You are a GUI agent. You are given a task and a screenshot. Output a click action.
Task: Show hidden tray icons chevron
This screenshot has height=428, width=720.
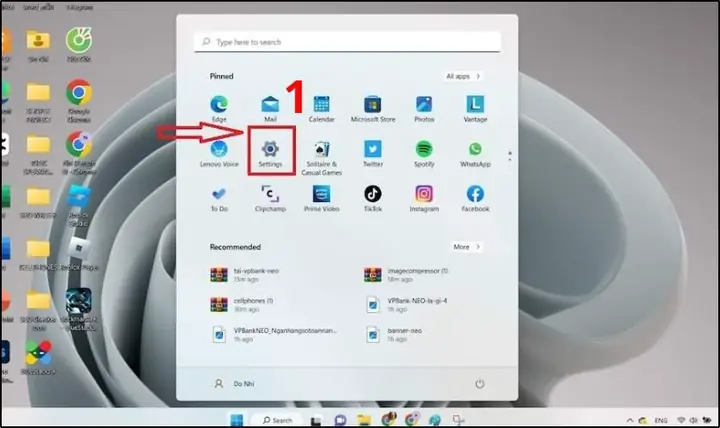click(630, 420)
